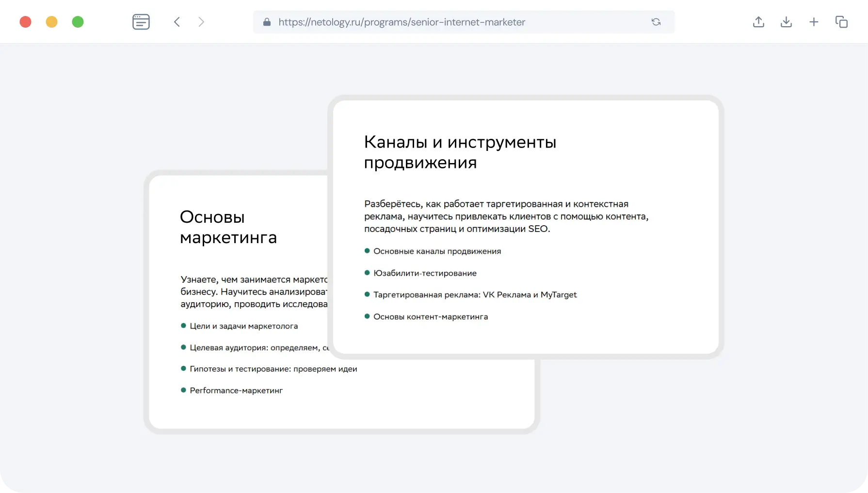Screen dimensions: 868x493
Task: Open downloads via the download icon
Action: point(786,22)
